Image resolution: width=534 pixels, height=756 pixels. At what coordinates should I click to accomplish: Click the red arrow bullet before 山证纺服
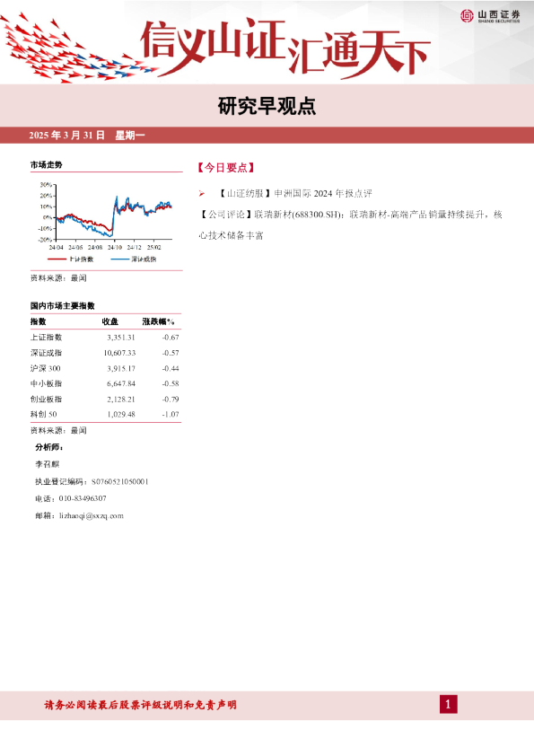202,194
